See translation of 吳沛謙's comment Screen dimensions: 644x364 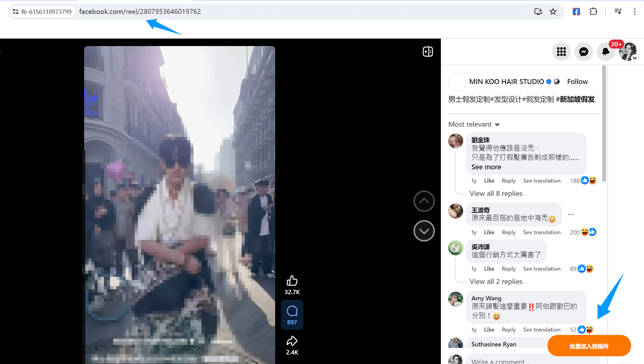click(x=542, y=269)
